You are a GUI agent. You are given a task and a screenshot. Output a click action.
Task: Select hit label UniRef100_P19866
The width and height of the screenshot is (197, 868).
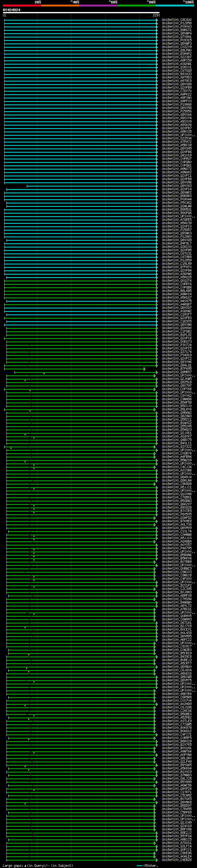coord(176,104)
